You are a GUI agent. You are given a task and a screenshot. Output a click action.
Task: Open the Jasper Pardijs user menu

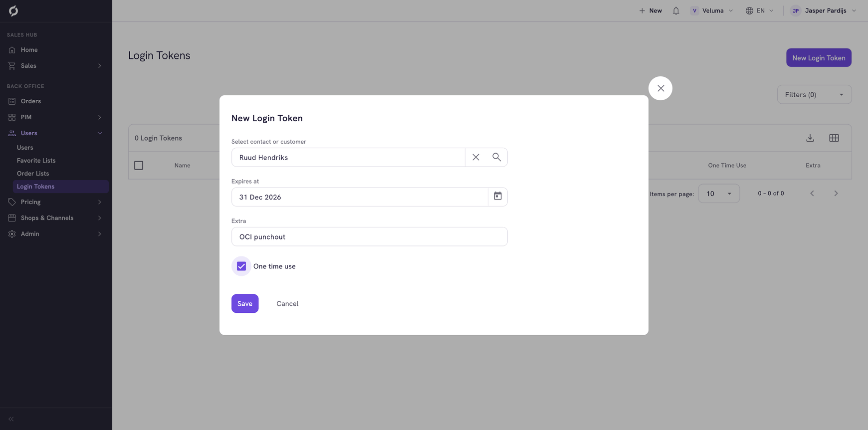824,10
